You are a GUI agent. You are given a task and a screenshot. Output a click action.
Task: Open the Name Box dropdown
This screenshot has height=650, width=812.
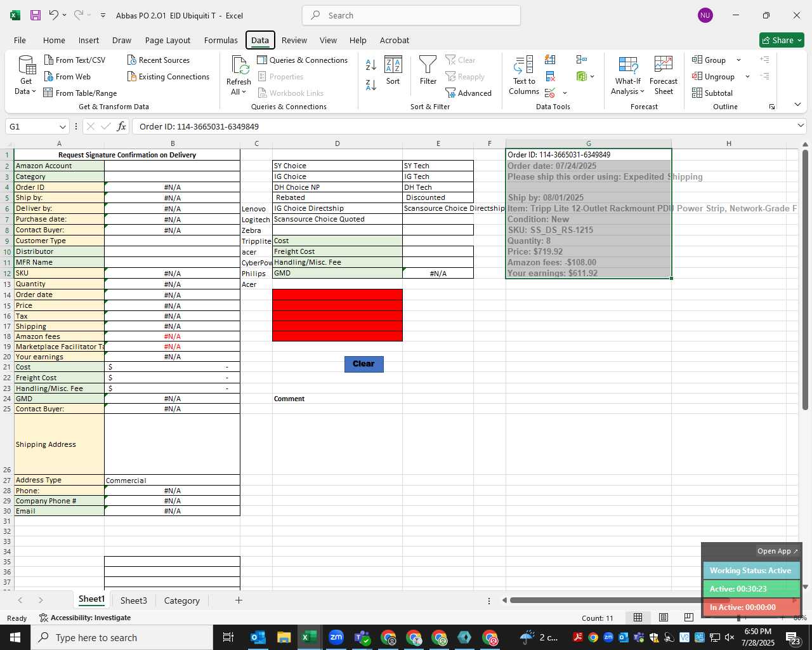pos(62,126)
